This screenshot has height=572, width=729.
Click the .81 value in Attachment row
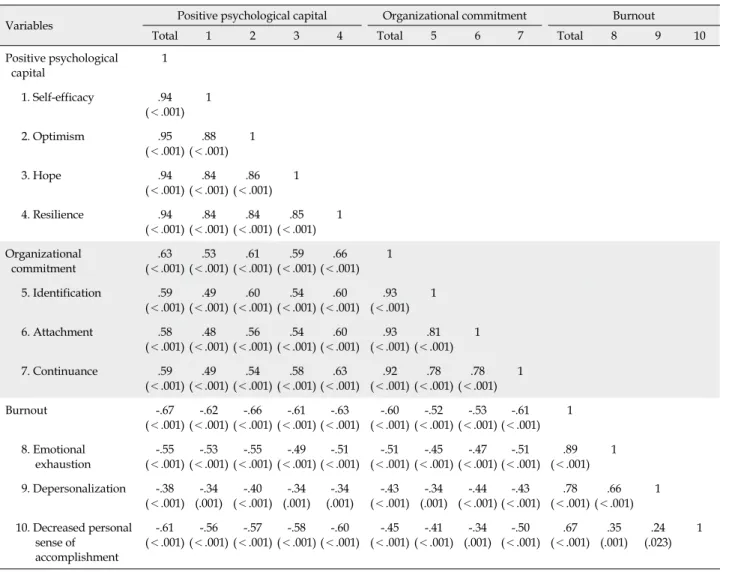point(433,332)
